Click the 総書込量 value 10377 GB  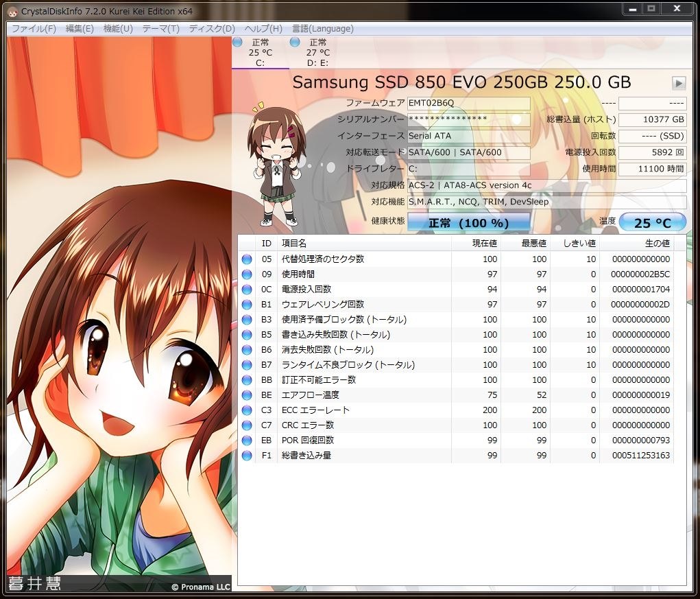click(x=653, y=119)
